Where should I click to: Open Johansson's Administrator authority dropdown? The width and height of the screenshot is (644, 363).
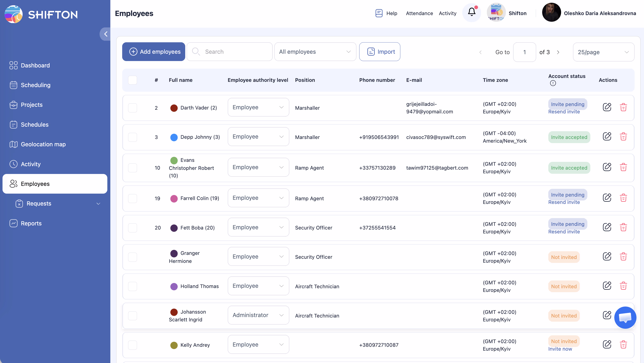tap(258, 315)
